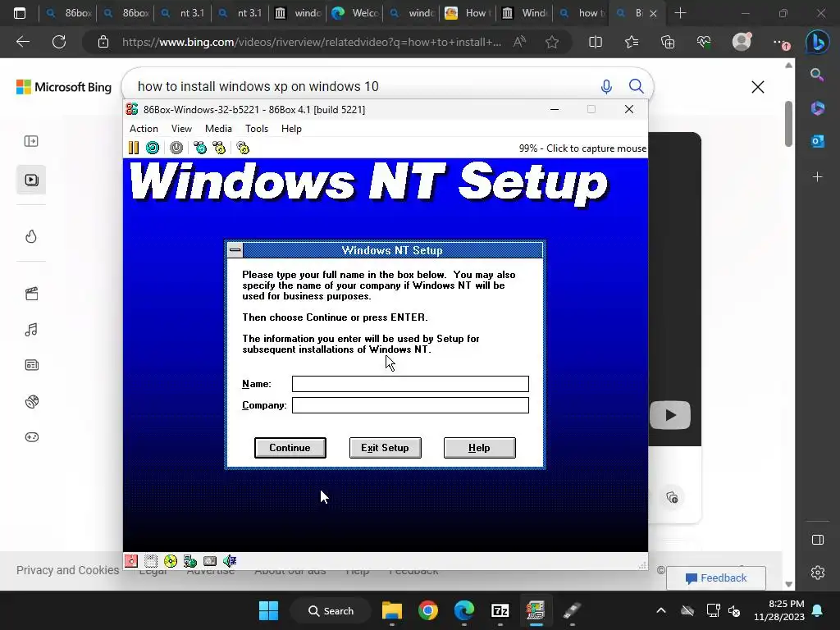The width and height of the screenshot is (840, 630).
Task: Open the news icon in Bing sidebar
Action: [32, 365]
